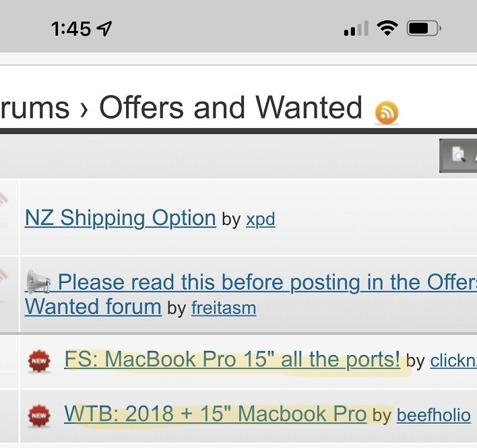Click the search icon button at top right
The image size is (477, 448).
pyautogui.click(x=459, y=156)
